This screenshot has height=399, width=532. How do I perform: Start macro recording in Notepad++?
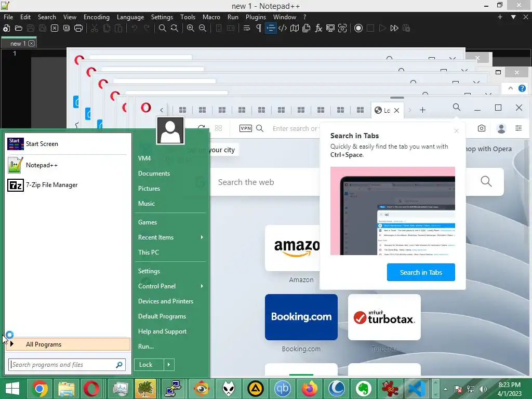pyautogui.click(x=358, y=28)
